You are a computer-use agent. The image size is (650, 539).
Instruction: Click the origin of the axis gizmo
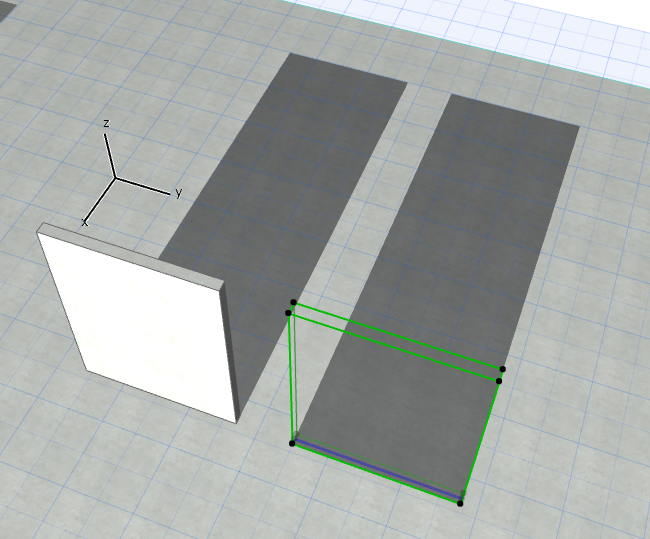click(x=115, y=179)
